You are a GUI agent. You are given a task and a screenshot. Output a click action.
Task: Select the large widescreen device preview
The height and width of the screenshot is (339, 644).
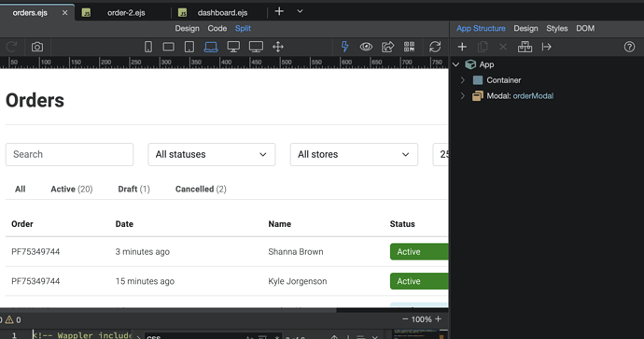point(256,47)
